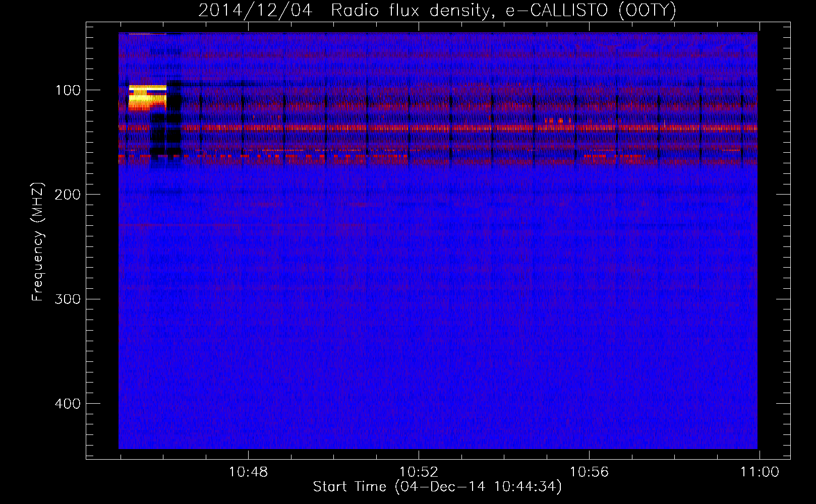Viewport: 816px width, 504px height.
Task: Click the plot title date 2014/12/04
Action: 255,10
